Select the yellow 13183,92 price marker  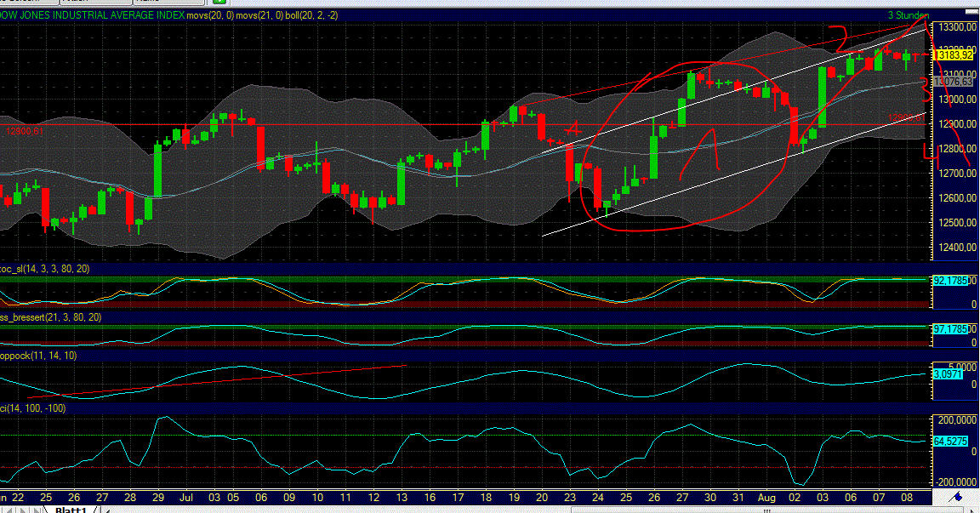pyautogui.click(x=953, y=53)
